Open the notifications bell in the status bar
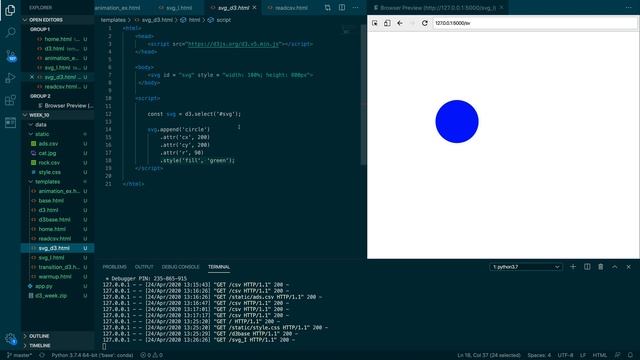The width and height of the screenshot is (640, 360). click(x=631, y=355)
